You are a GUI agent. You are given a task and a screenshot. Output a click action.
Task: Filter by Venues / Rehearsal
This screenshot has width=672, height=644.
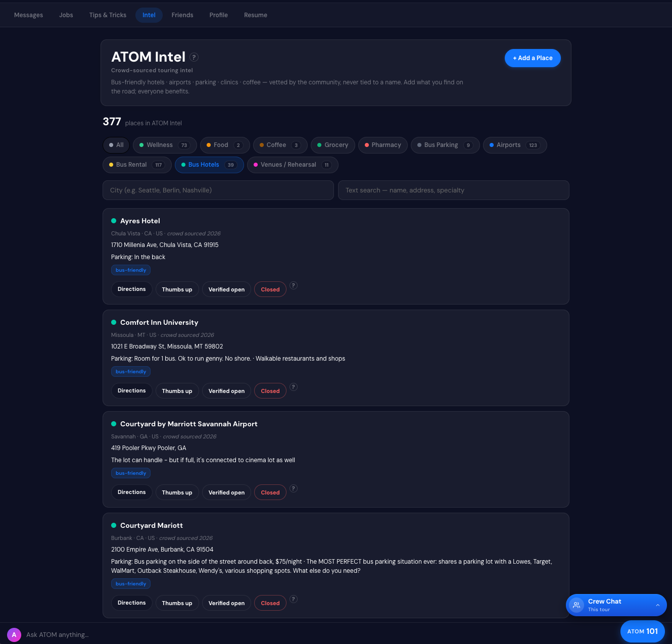click(293, 165)
